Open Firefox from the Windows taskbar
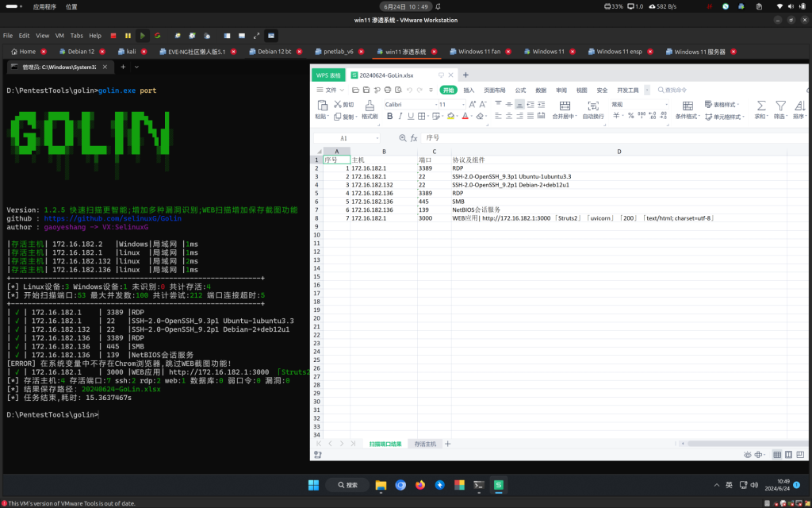Screen dimensions: 812x508 tap(420, 485)
